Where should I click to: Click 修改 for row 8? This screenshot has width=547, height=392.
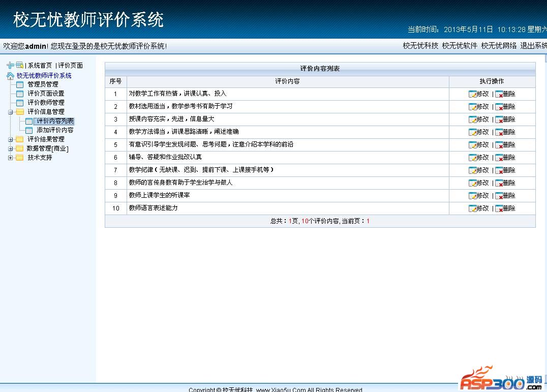482,183
